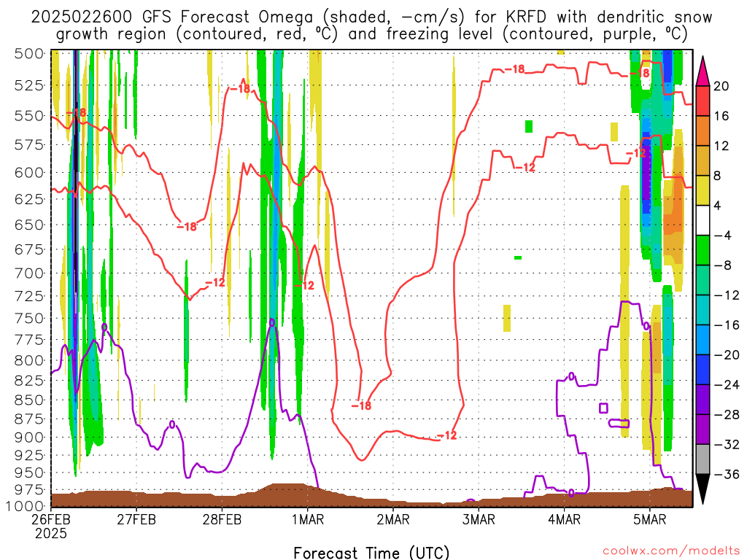Click the 26FEB date label
Viewport: 747px width, 560px height.
coord(50,519)
